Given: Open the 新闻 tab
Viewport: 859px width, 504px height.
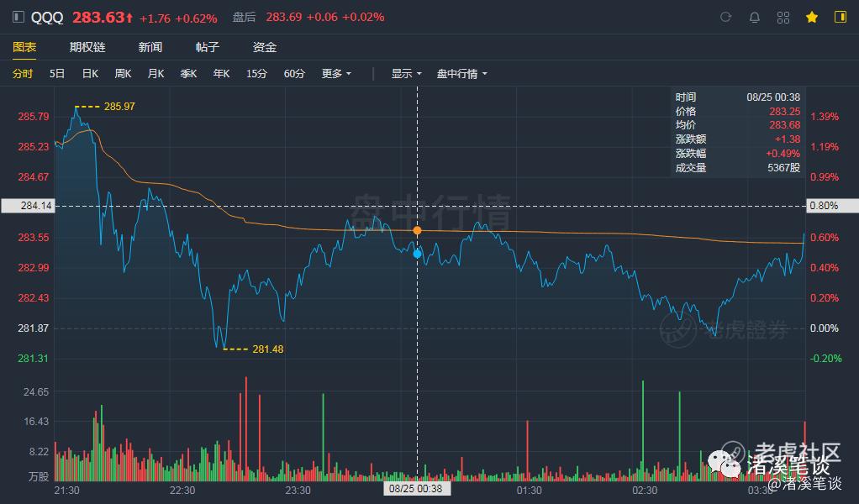Looking at the screenshot, I should (150, 47).
